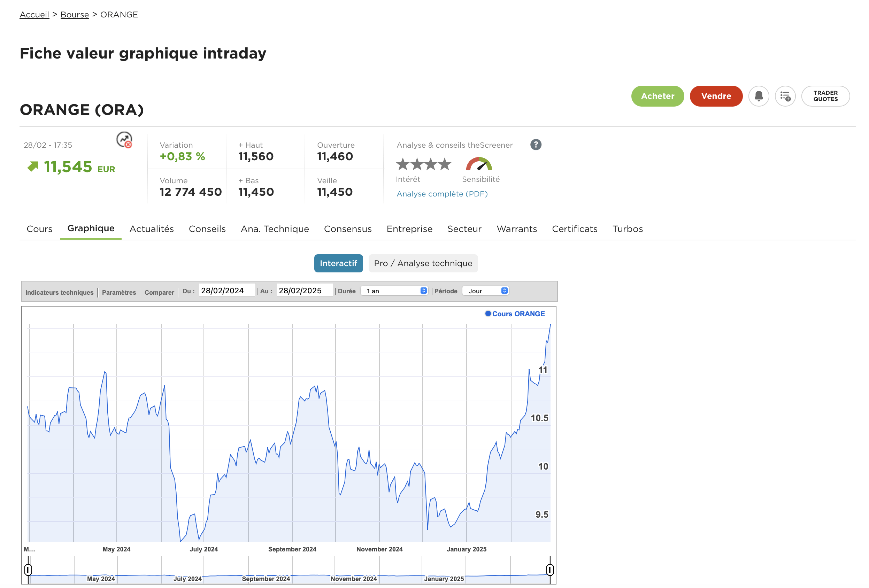Click the January 2025 navigator label
Image resolution: width=869 pixels, height=588 pixels.
pyautogui.click(x=444, y=579)
